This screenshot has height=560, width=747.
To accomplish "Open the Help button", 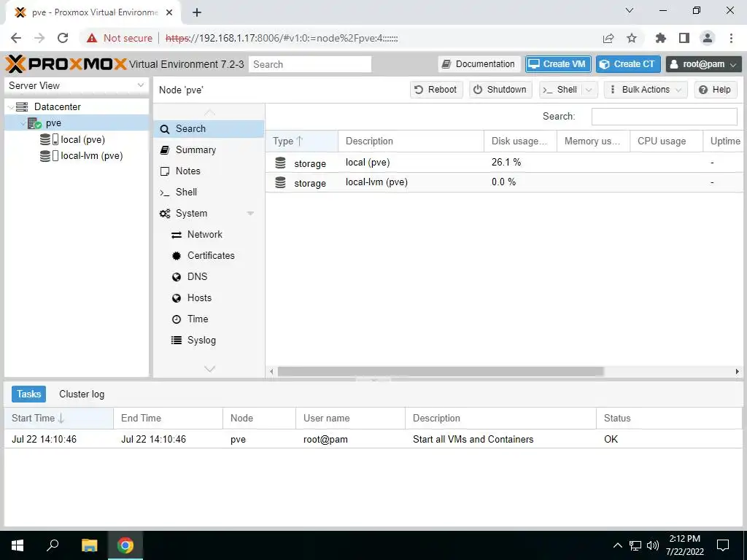I will (x=715, y=90).
